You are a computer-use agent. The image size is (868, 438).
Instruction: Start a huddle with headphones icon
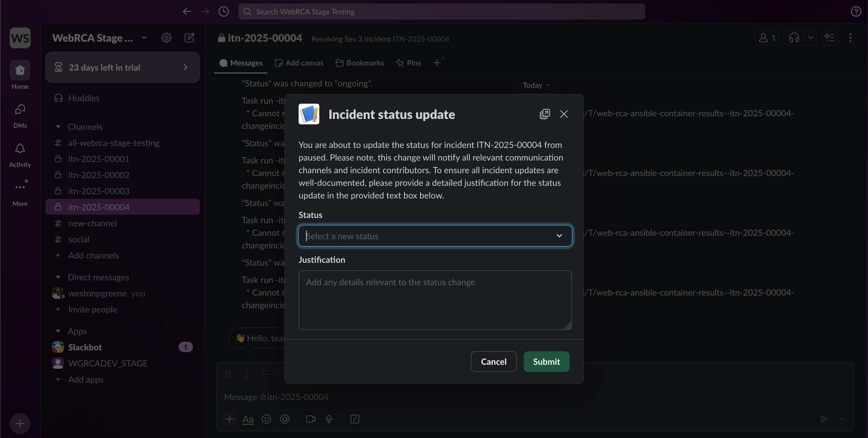(x=794, y=38)
